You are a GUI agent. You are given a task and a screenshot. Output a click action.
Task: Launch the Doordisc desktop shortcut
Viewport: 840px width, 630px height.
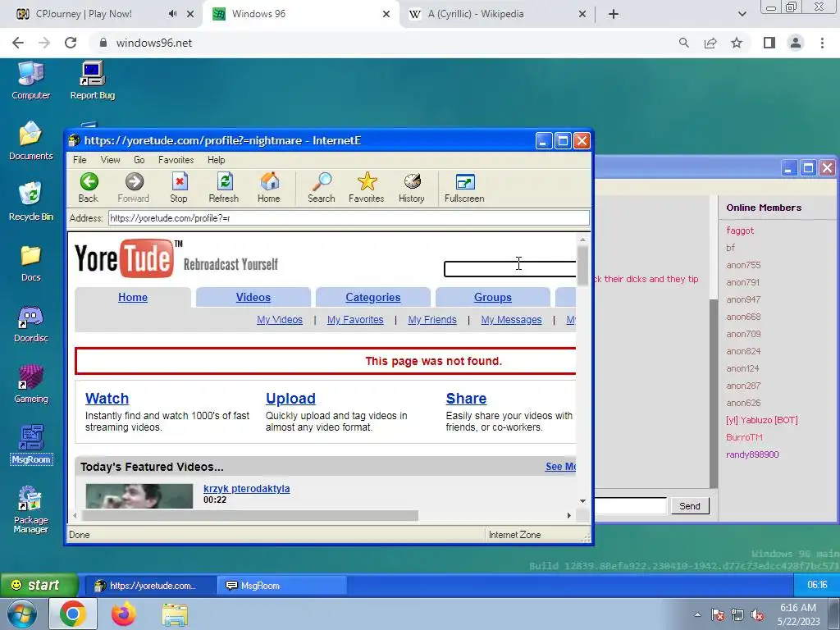pyautogui.click(x=31, y=323)
